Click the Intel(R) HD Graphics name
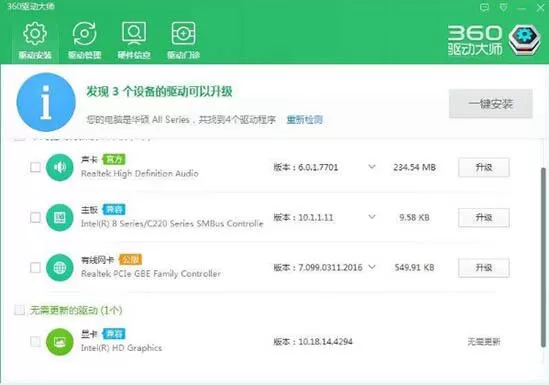Image resolution: width=549 pixels, height=385 pixels. click(121, 348)
